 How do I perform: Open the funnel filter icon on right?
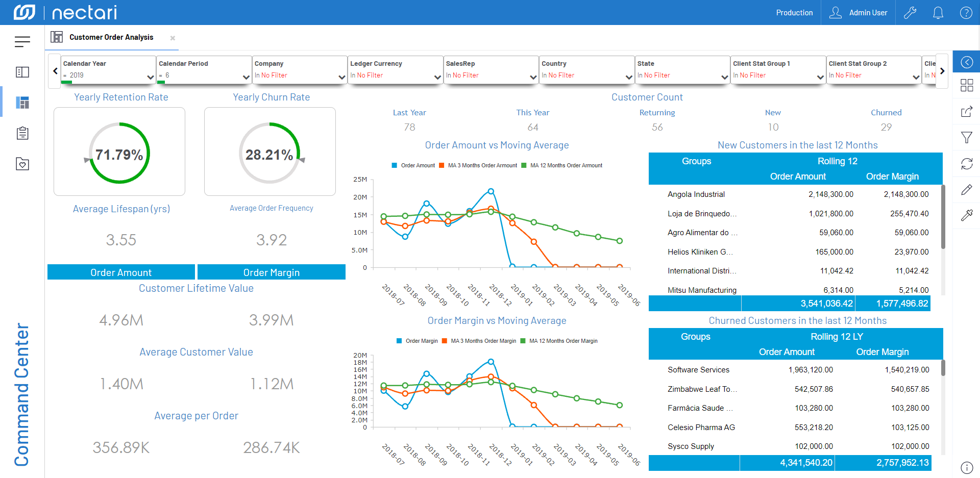966,137
